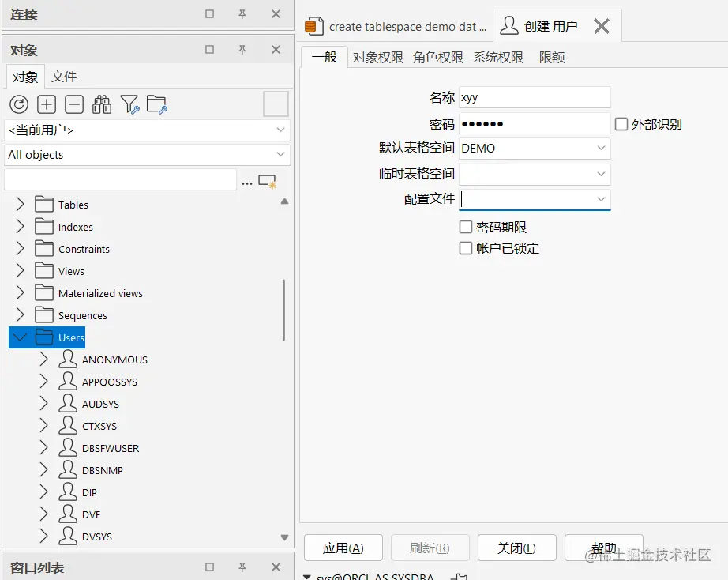This screenshot has width=728, height=580.
Task: Click the refresh objects icon
Action: coord(19,104)
